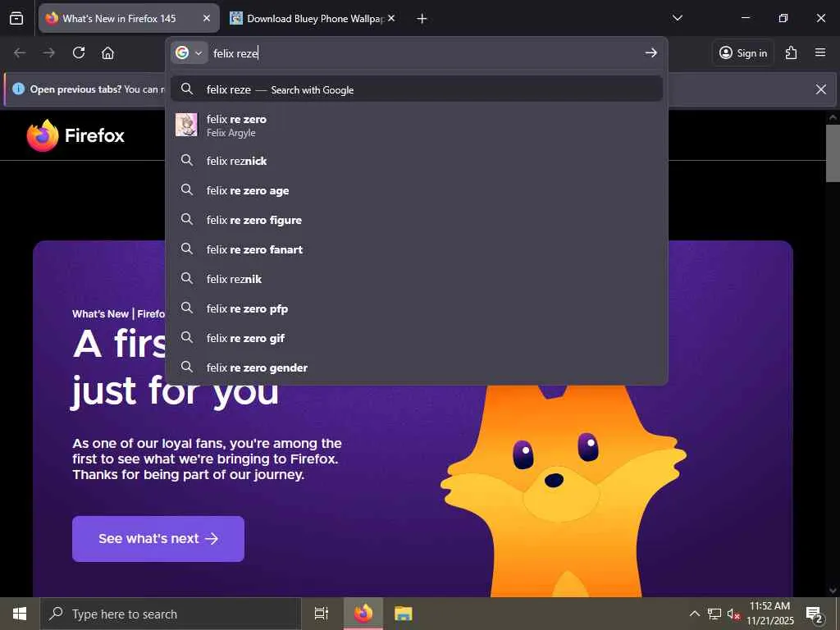This screenshot has width=840, height=630.
Task: Click the muted volume tray icon
Action: pyautogui.click(x=733, y=614)
